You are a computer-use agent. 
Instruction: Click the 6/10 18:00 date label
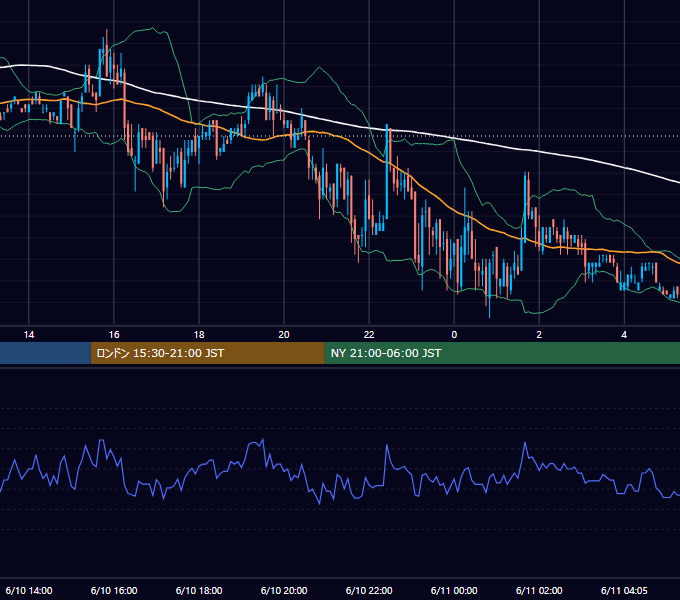[199, 590]
